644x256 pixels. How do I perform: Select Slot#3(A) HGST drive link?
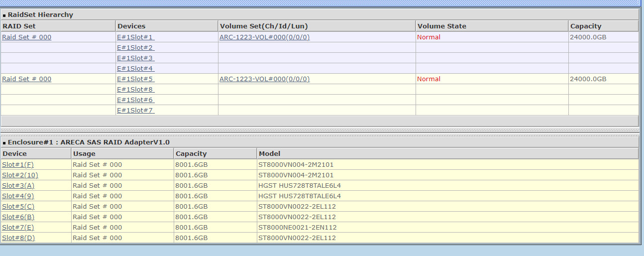click(18, 186)
